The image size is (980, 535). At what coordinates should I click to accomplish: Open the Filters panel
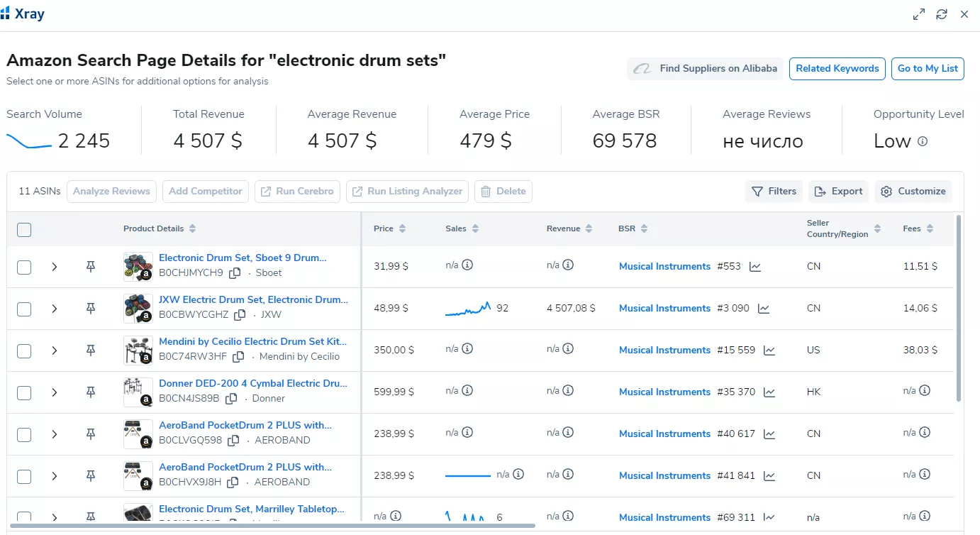click(x=774, y=192)
